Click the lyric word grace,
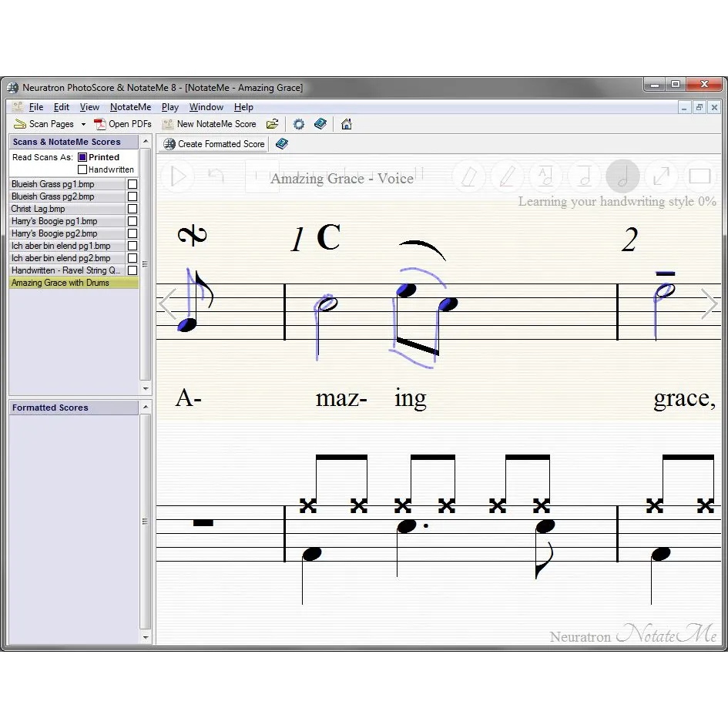The image size is (728, 728). (684, 399)
